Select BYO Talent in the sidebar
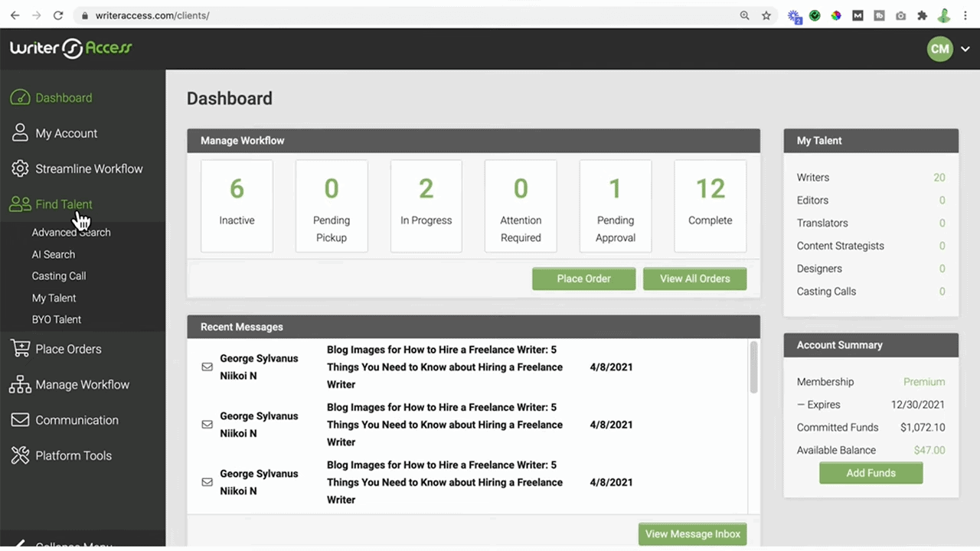 (x=57, y=319)
